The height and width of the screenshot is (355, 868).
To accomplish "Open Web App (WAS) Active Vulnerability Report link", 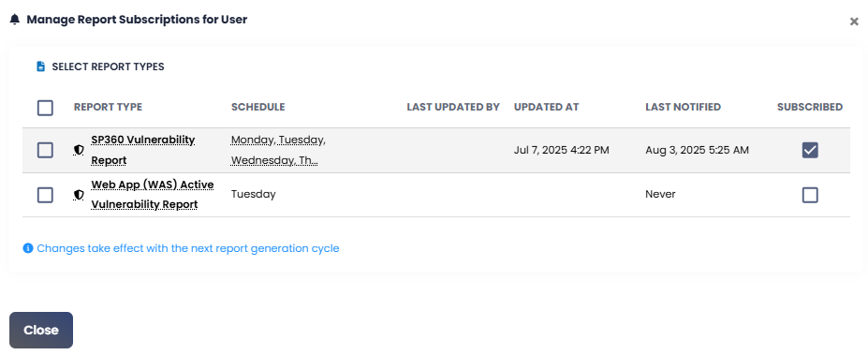I will click(x=153, y=195).
